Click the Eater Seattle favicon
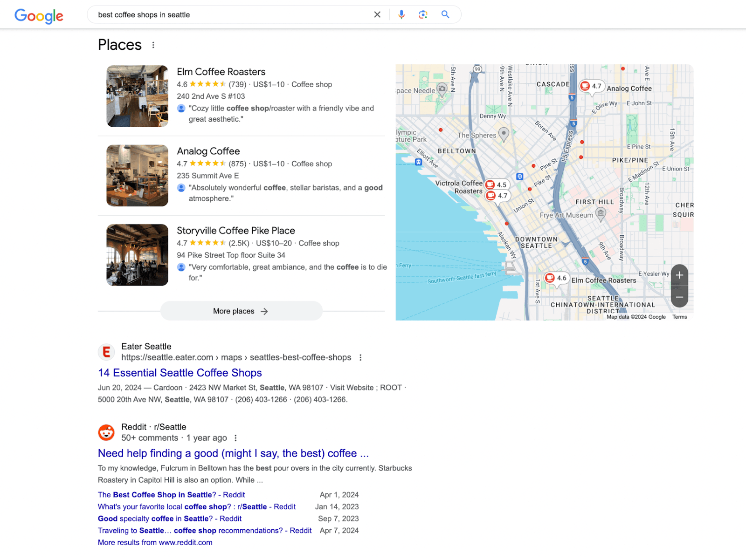The width and height of the screenshot is (746, 560). (106, 352)
